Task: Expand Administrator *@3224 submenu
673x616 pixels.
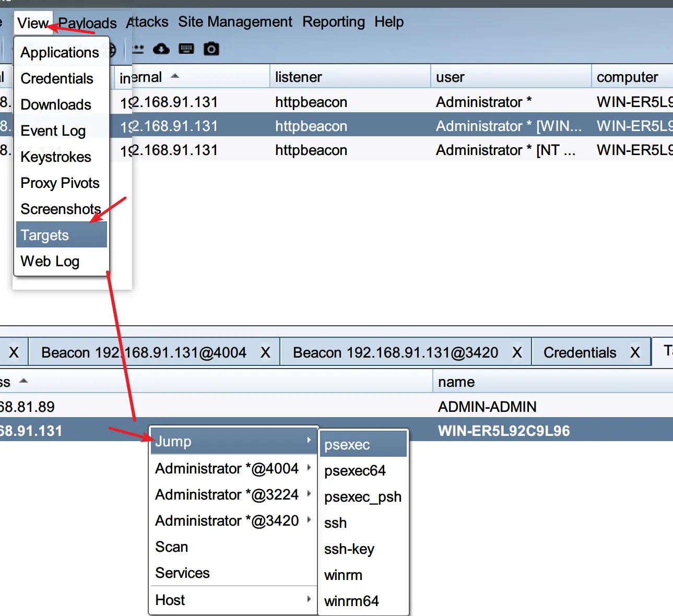Action: coord(234,494)
